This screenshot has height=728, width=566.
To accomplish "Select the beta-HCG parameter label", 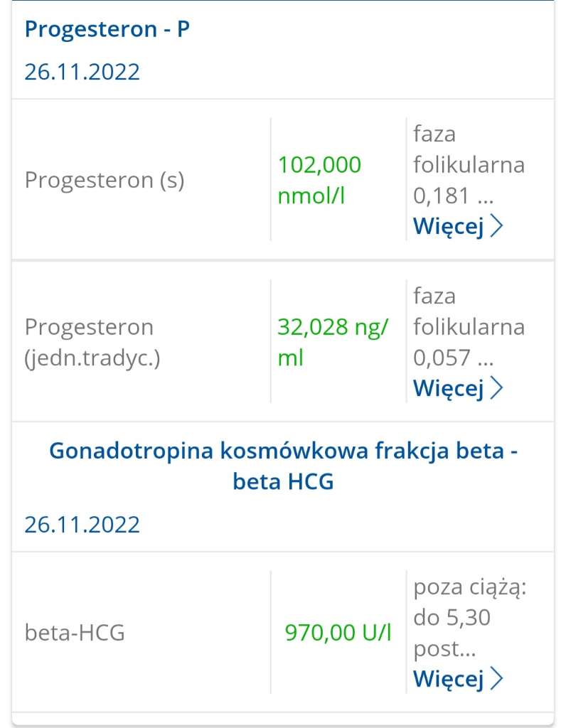I will point(75,632).
